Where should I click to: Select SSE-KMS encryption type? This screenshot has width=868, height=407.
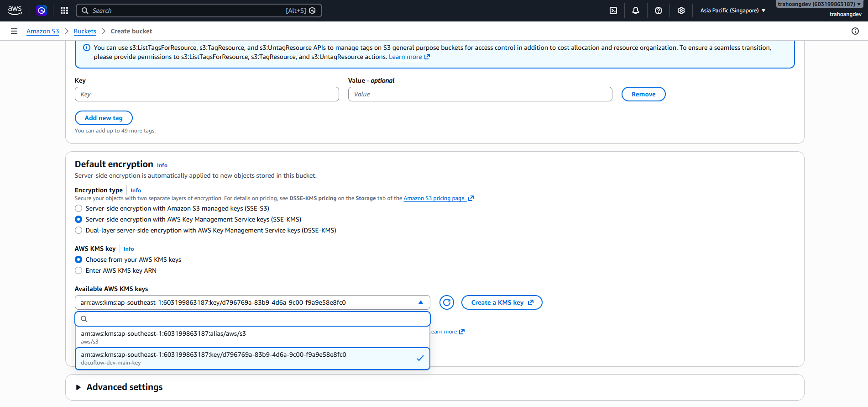click(78, 219)
